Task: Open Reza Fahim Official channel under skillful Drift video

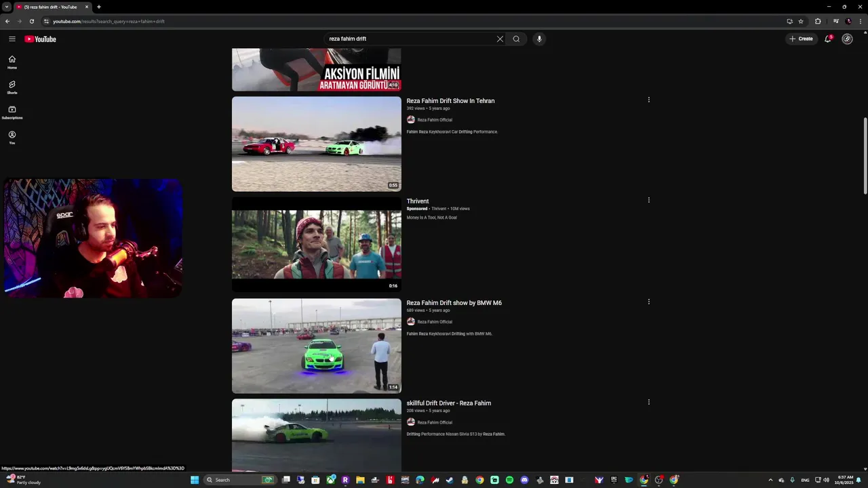Action: click(435, 422)
